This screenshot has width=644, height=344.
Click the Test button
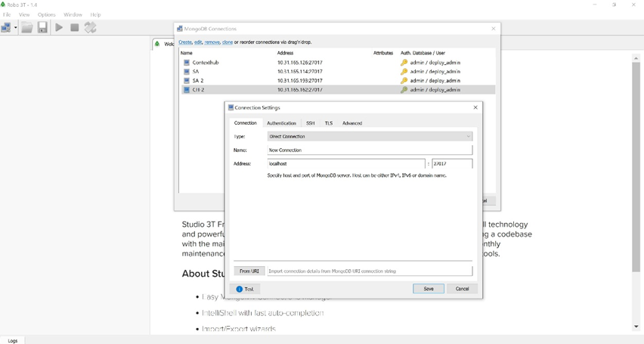[245, 289]
